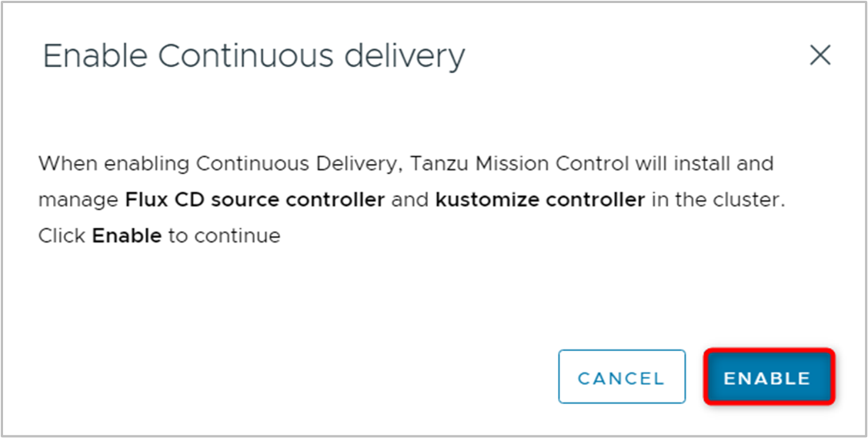Image resolution: width=868 pixels, height=438 pixels.
Task: Click the 'Tanzu Mission Control' text
Action: (519, 164)
